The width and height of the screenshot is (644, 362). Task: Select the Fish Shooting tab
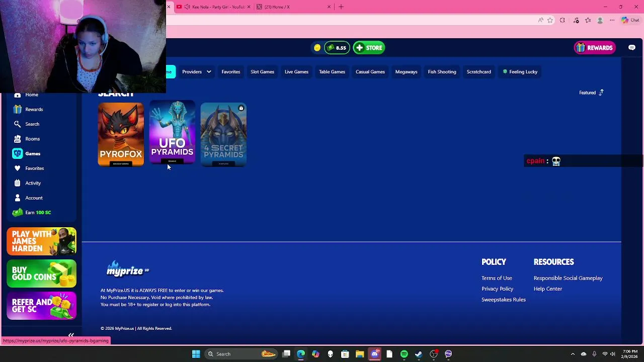click(x=442, y=72)
